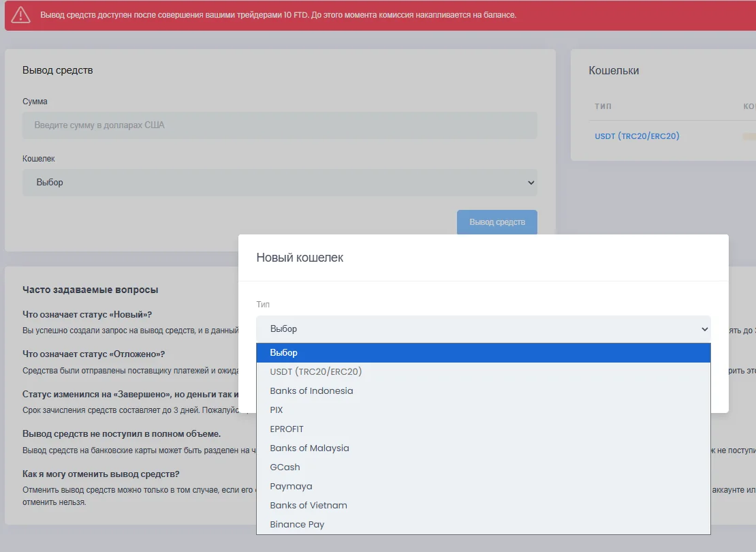Click 'Вывод средств не поступил в полном объеме.' heading
The width and height of the screenshot is (756, 552).
click(x=121, y=434)
